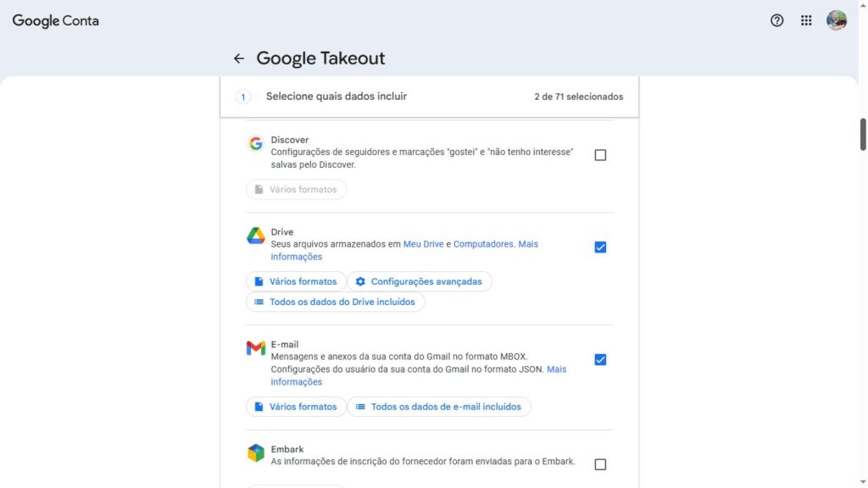Check the Embark checkbox
Image resolution: width=868 pixels, height=488 pixels.
pos(600,464)
